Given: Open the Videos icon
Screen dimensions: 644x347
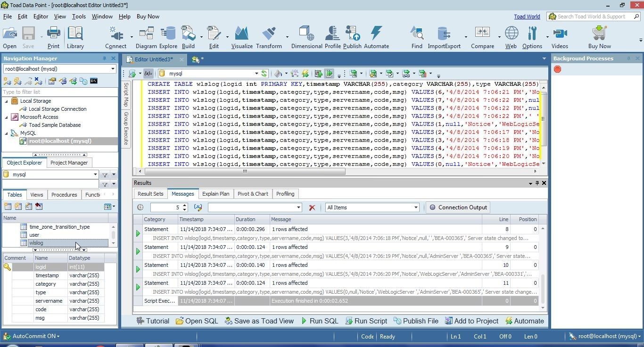Looking at the screenshot, I should coord(560,37).
